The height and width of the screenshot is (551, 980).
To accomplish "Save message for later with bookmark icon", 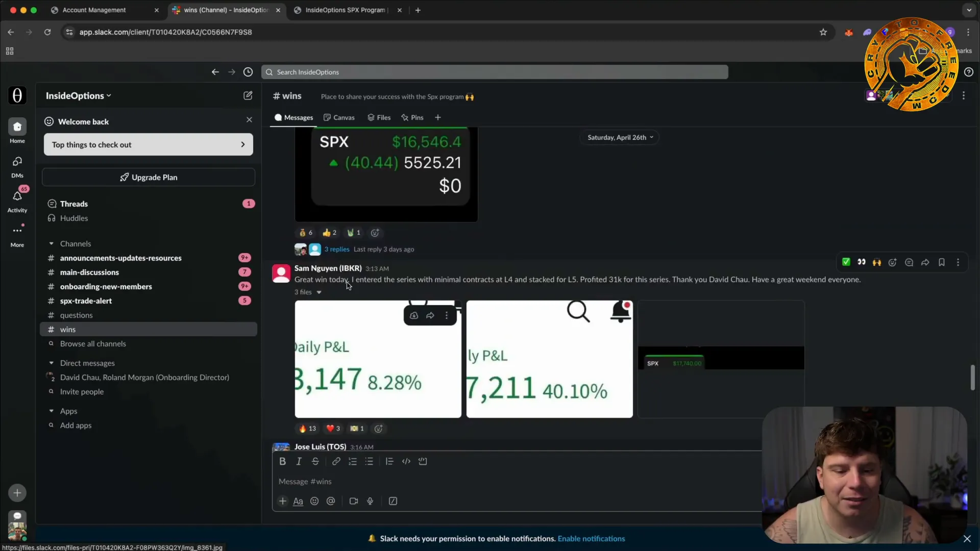I will pos(941,262).
